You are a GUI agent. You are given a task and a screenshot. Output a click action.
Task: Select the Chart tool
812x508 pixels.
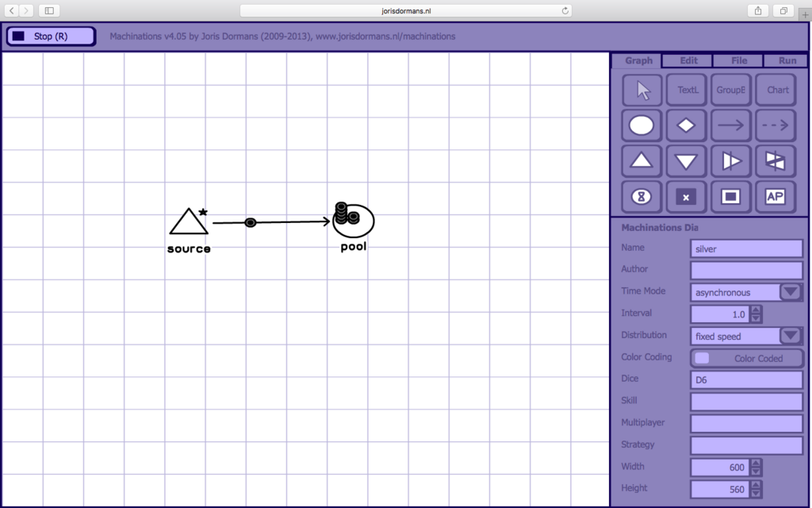tap(776, 90)
